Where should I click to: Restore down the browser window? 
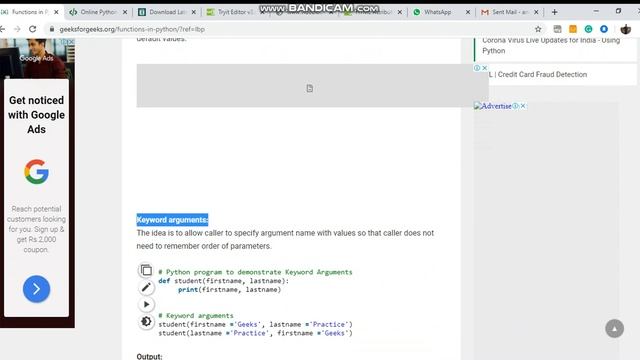618,11
